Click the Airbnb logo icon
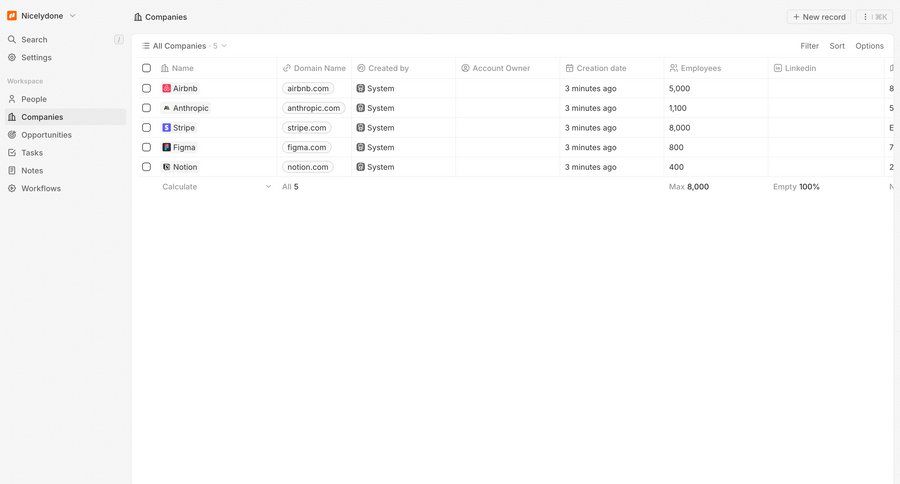 point(166,88)
